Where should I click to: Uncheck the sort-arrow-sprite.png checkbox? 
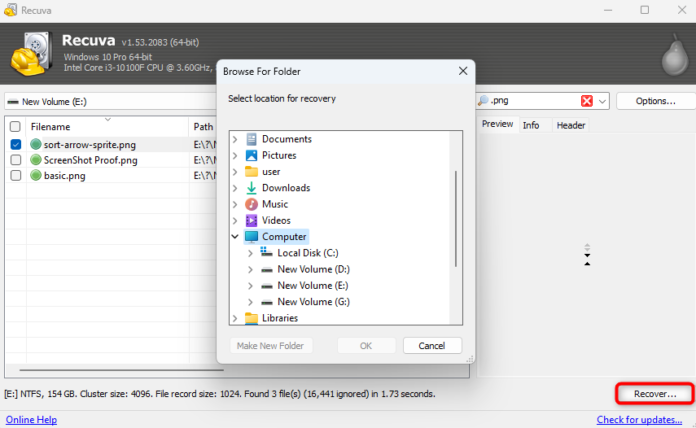[x=15, y=145]
